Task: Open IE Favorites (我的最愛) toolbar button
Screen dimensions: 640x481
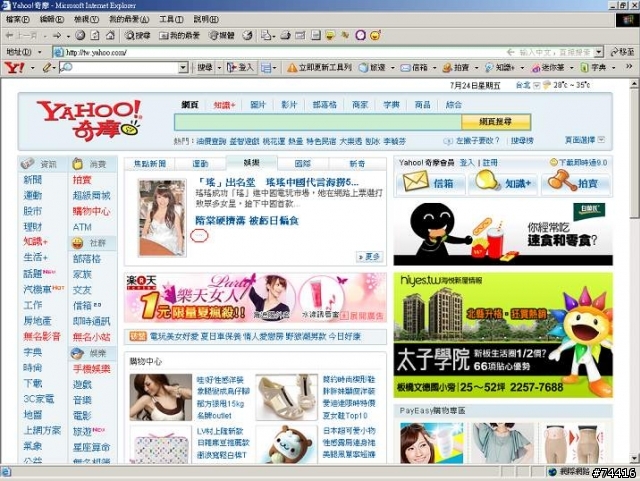Action: [179, 36]
